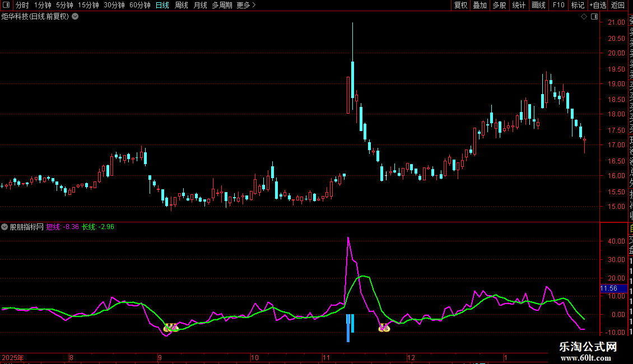This screenshot has width=633, height=364.
Task: Click the 长线: -2.96 value label
Action: (98, 227)
